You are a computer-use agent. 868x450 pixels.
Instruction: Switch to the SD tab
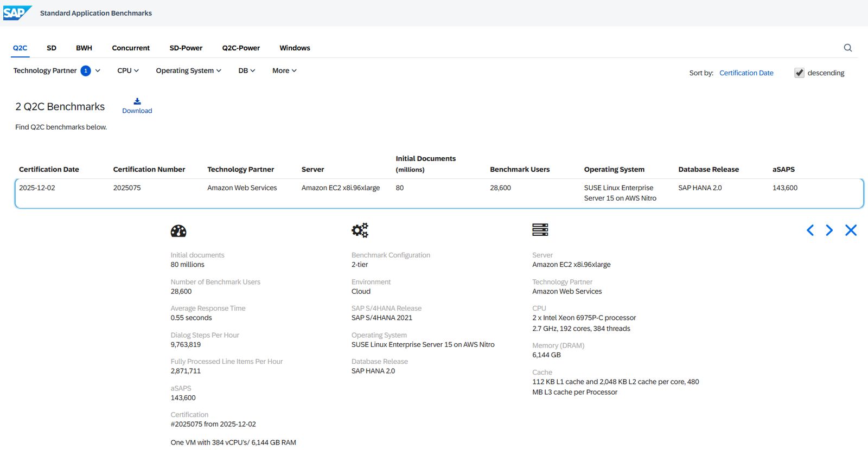pyautogui.click(x=52, y=48)
